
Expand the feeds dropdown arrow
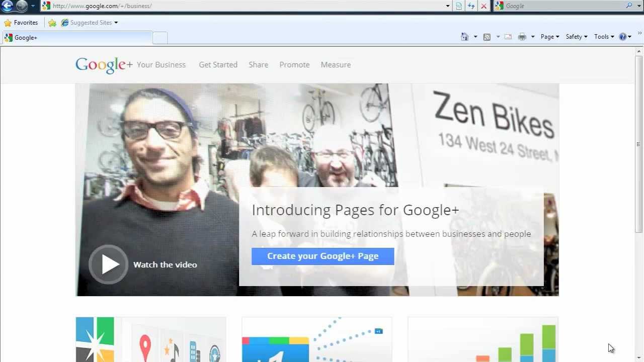pos(498,37)
